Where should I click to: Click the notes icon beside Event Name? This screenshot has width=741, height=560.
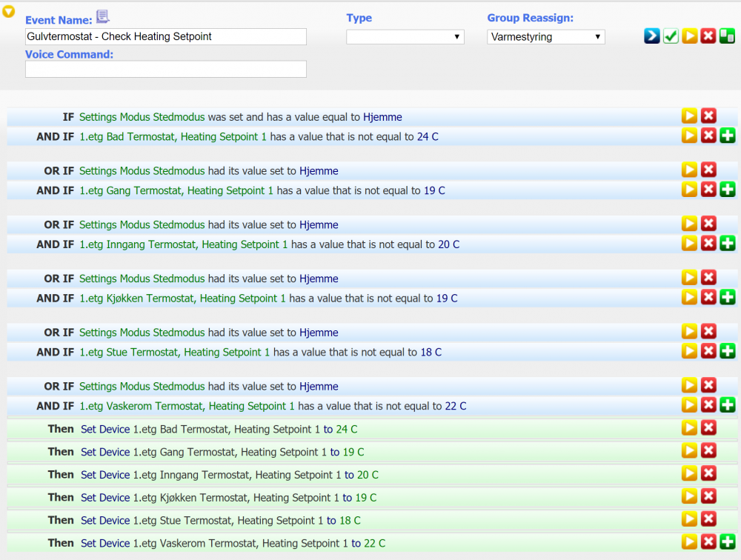[x=102, y=17]
